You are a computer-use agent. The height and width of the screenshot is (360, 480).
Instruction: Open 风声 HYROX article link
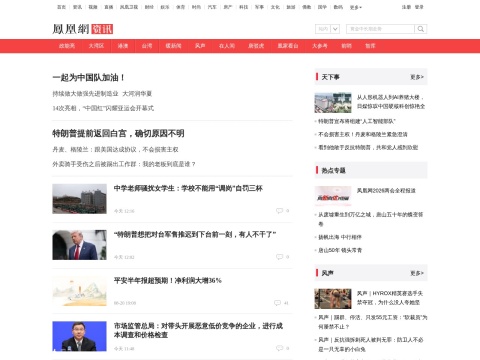[390, 298]
